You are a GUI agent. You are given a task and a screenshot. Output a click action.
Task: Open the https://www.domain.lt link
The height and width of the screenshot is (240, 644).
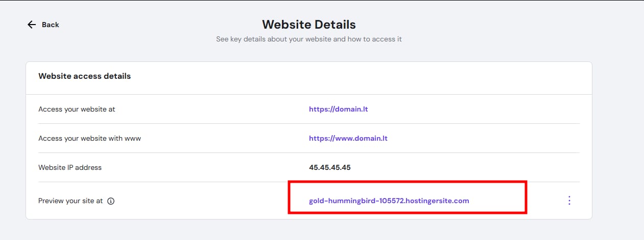pos(348,138)
